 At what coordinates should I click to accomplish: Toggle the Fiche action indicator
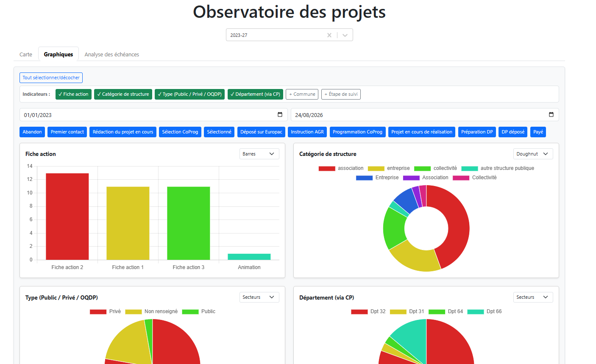(x=73, y=94)
